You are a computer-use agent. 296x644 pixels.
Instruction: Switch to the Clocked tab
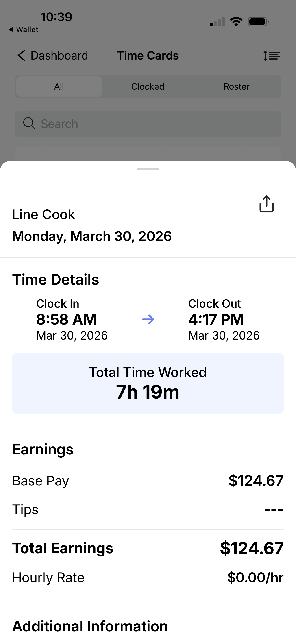(148, 86)
